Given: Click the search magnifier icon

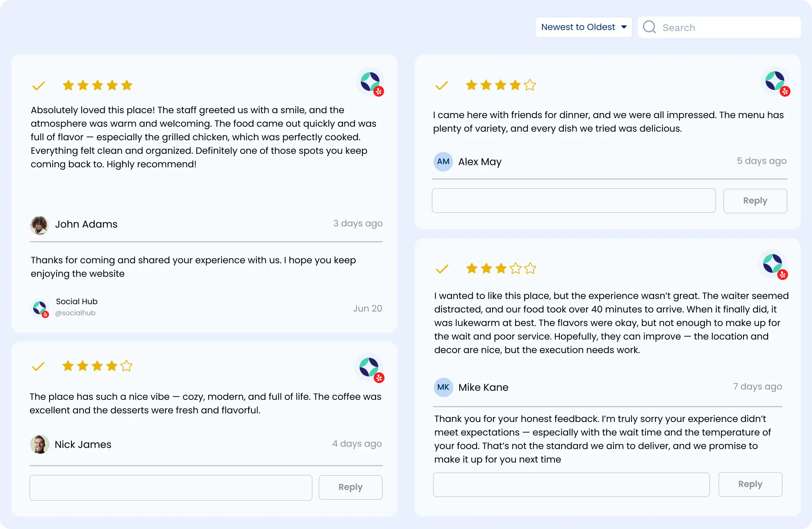Looking at the screenshot, I should point(650,27).
